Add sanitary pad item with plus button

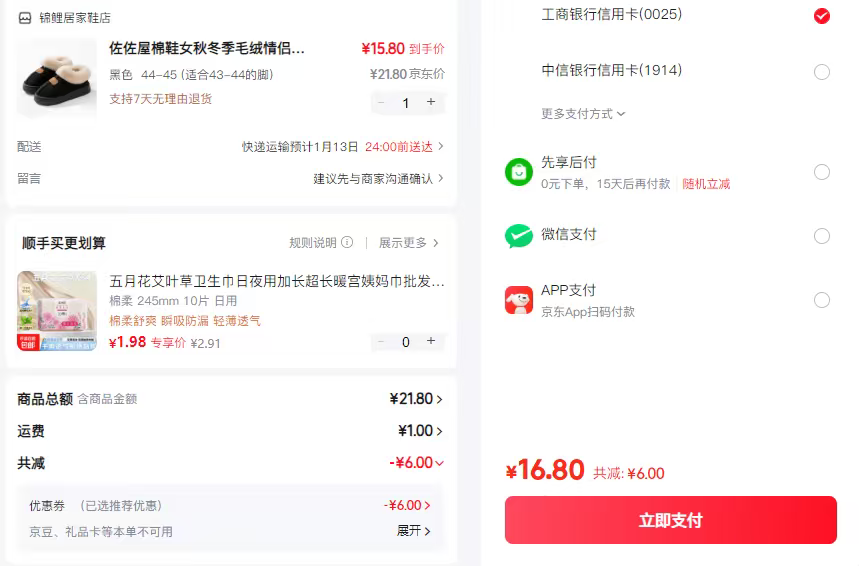point(431,341)
